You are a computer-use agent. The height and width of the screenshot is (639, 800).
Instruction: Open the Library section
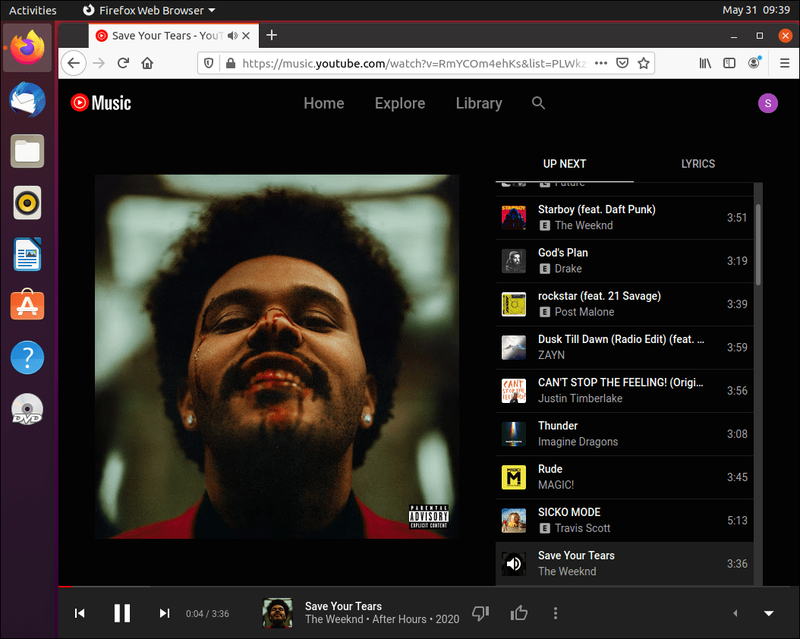479,103
